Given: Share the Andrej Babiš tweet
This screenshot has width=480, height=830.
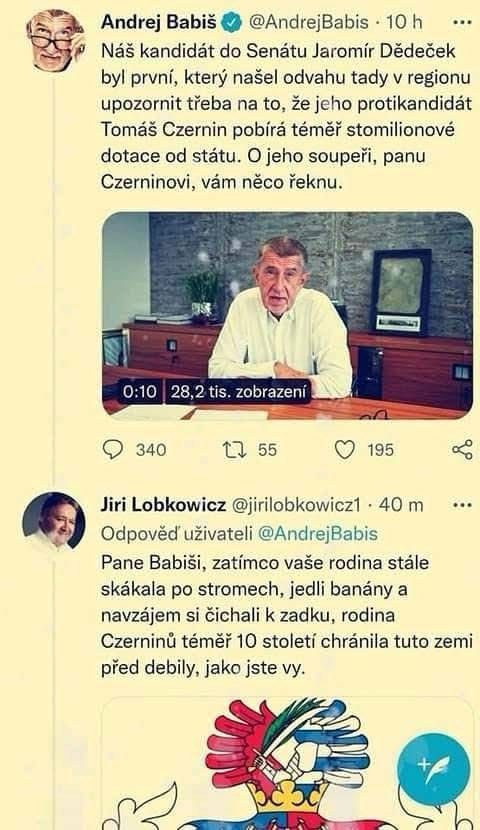Looking at the screenshot, I should (x=462, y=450).
